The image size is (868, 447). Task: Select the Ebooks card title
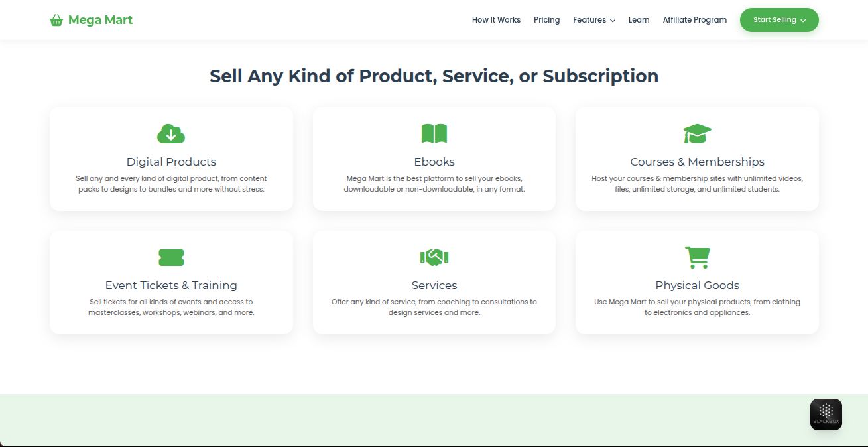tap(434, 162)
